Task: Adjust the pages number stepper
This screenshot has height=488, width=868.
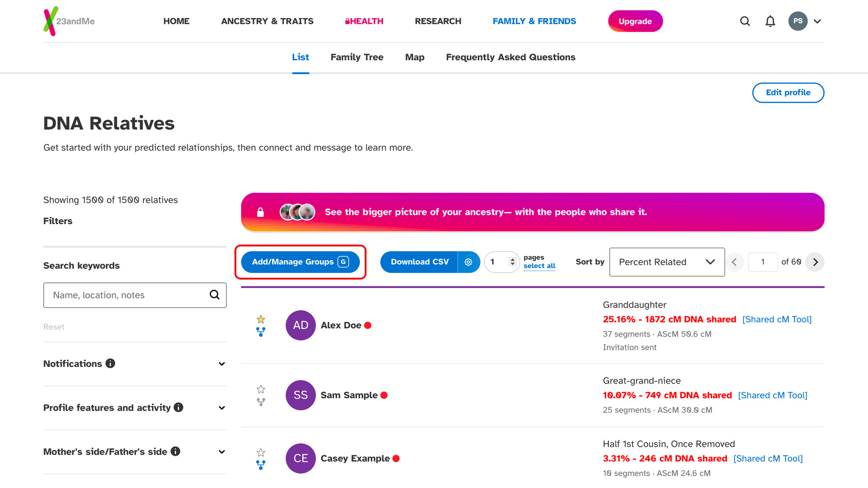Action: pos(512,262)
